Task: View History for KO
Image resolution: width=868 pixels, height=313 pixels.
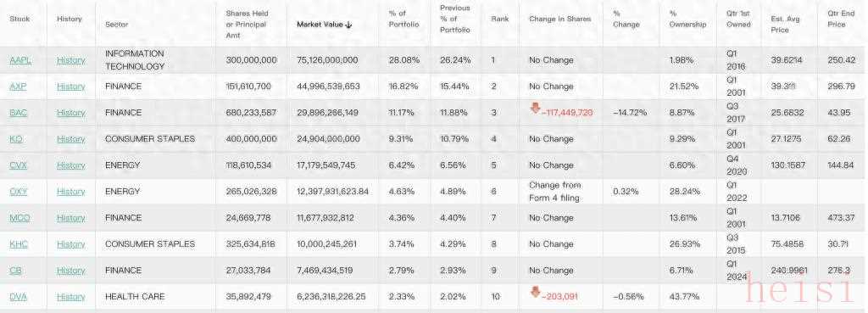Action: 71,139
